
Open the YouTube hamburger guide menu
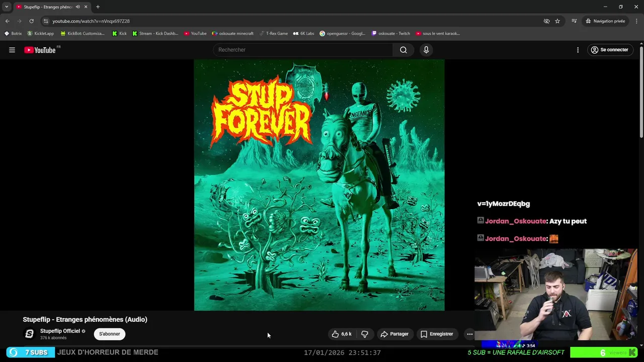tap(12, 50)
